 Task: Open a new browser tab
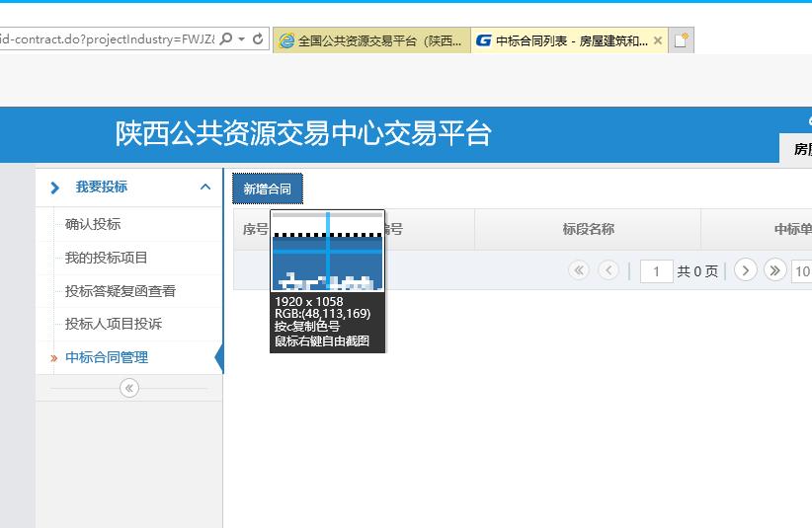[x=682, y=40]
